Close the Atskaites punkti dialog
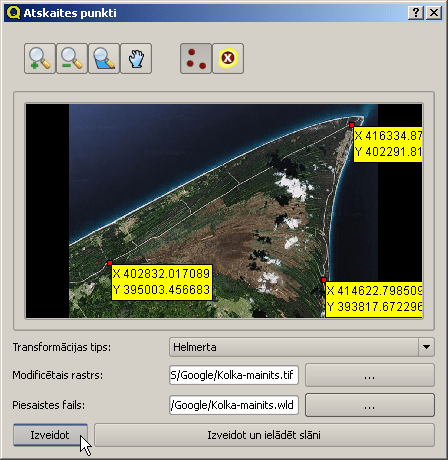 (x=434, y=13)
